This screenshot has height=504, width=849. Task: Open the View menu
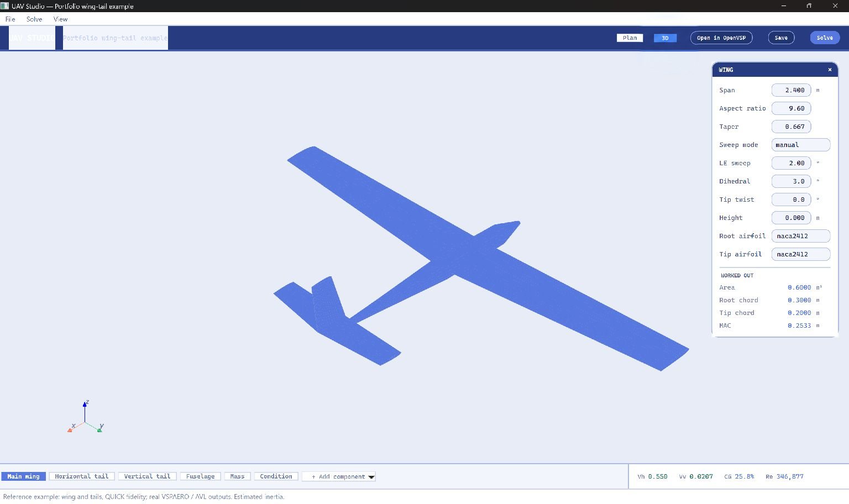pos(60,19)
